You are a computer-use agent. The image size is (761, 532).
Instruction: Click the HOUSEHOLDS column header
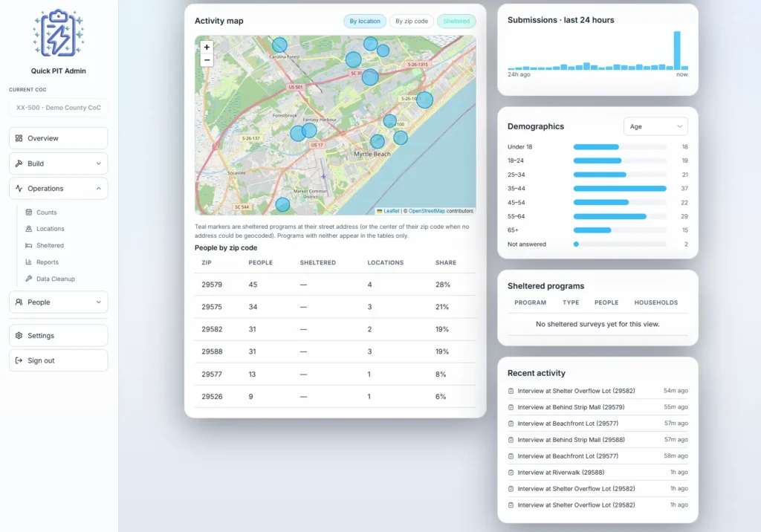pyautogui.click(x=656, y=302)
